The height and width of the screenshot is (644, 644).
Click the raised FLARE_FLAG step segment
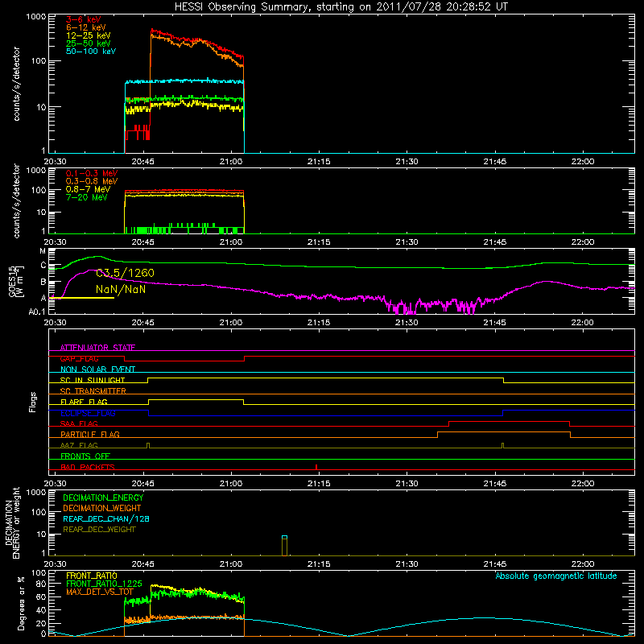pos(196,400)
